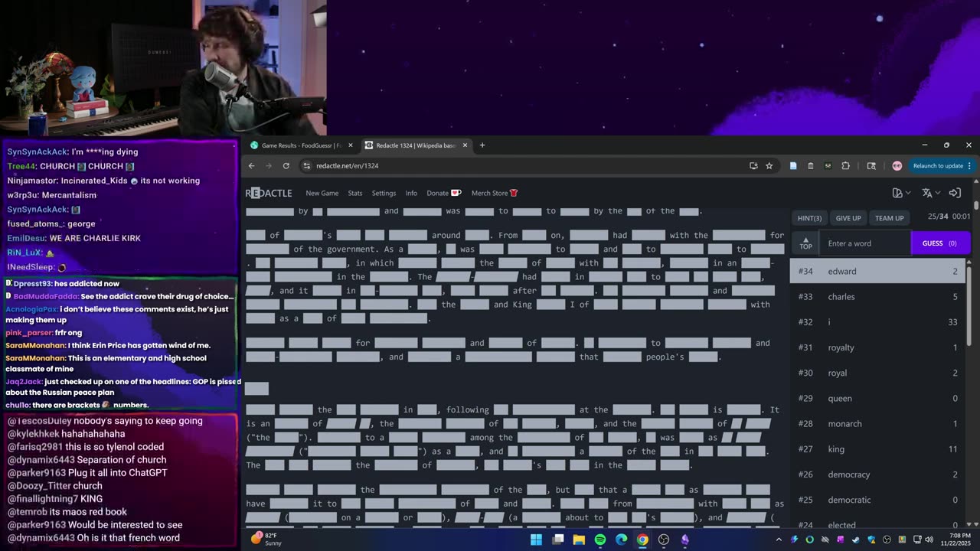Reload the Redactle page
980x551 pixels.
point(286,165)
